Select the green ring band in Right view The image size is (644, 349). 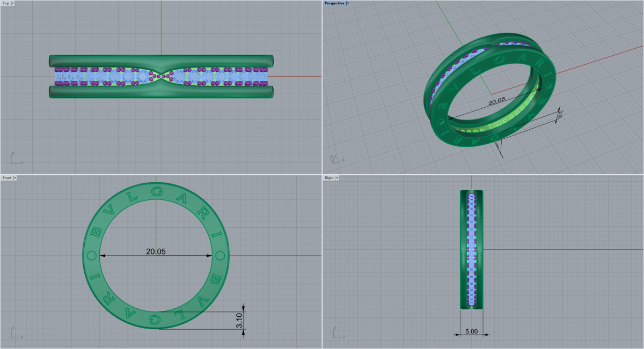pyautogui.click(x=464, y=249)
